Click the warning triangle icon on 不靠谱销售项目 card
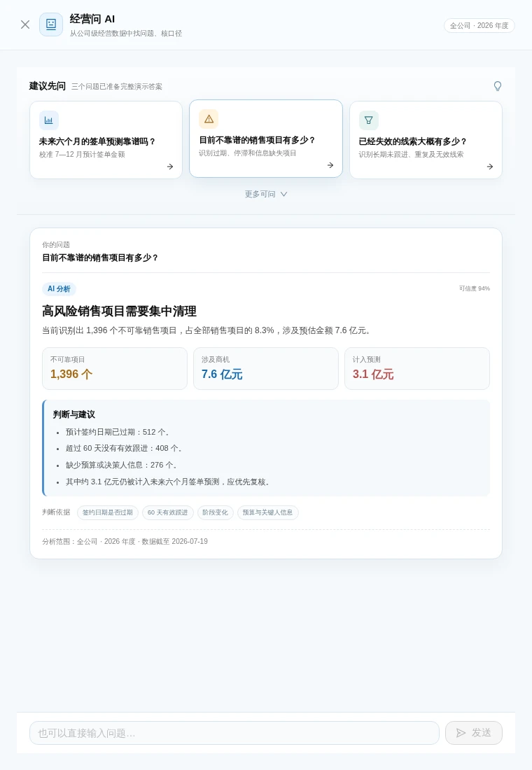Screen dimensions: 532x770 tap(209, 119)
